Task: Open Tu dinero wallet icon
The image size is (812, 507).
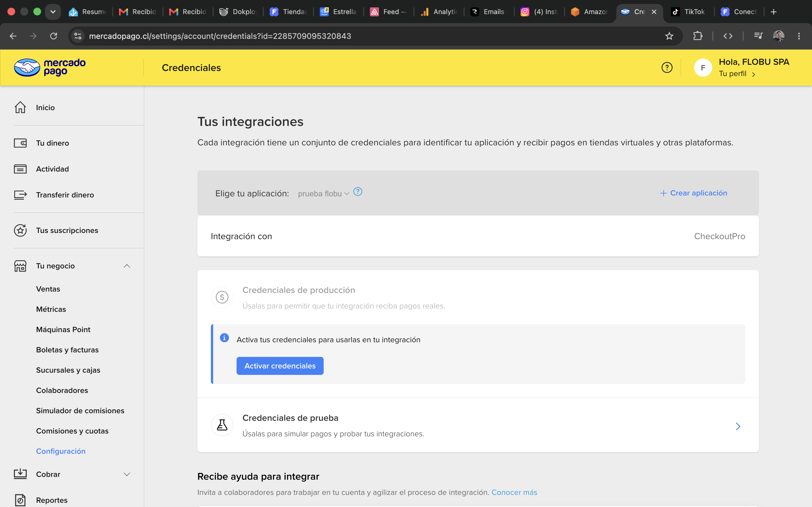Action: click(x=20, y=143)
